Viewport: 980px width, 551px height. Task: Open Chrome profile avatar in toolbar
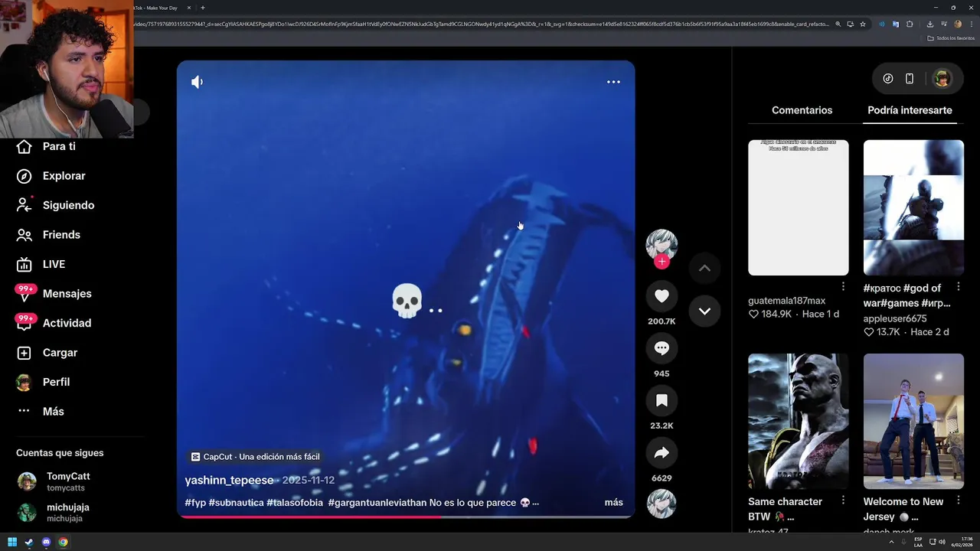[958, 24]
